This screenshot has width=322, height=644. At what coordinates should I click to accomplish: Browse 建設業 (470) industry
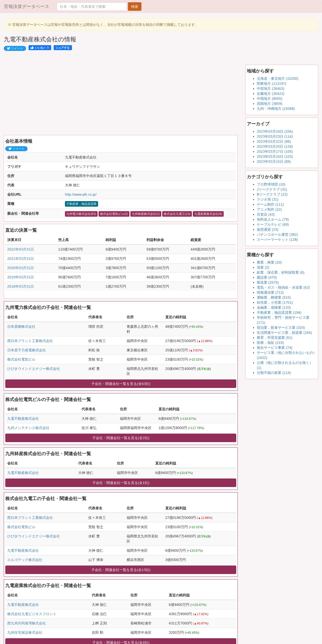[267, 277]
